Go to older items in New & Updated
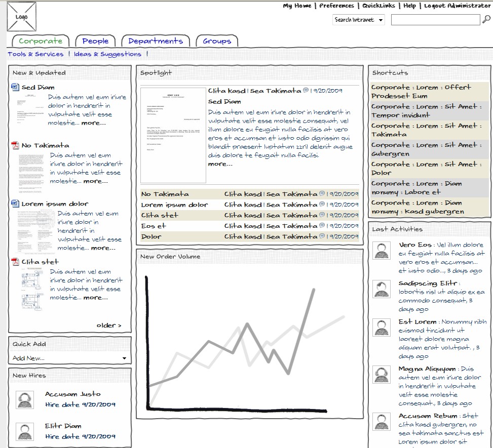The width and height of the screenshot is (493, 448). pyautogui.click(x=109, y=325)
